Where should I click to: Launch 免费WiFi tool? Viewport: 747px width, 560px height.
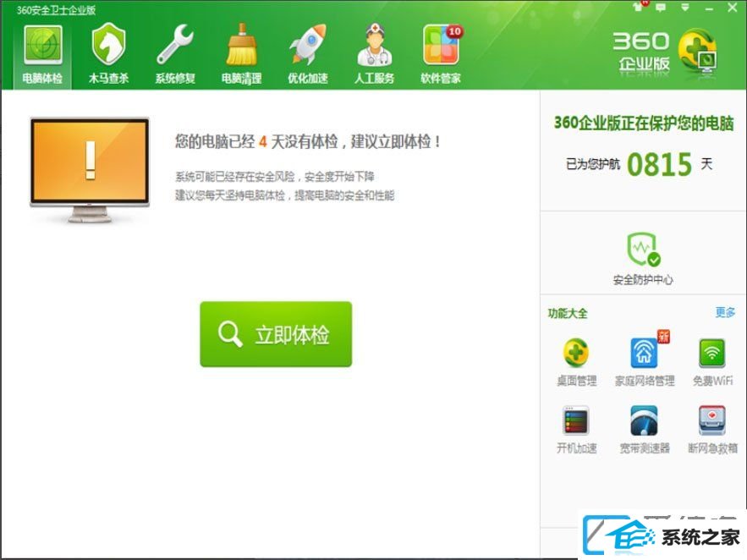pyautogui.click(x=712, y=362)
